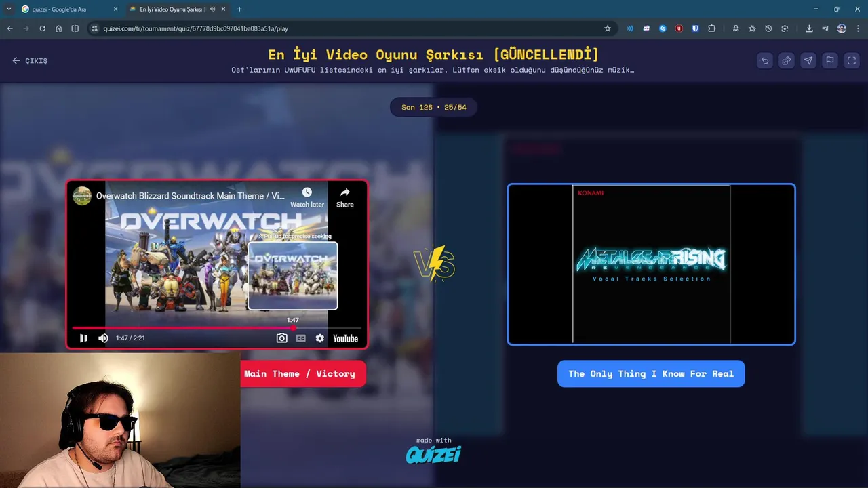View site information icon in address bar
This screenshot has width=868, height=488.
pyautogui.click(x=94, y=28)
